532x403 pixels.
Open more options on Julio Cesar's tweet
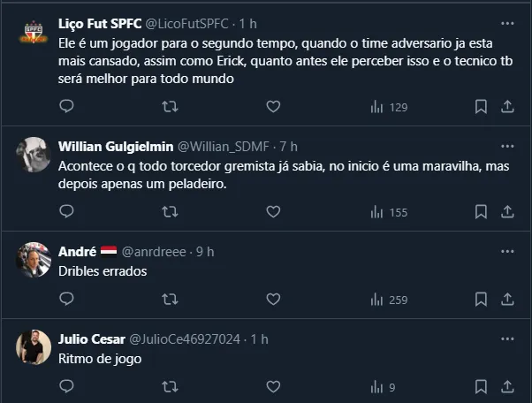pos(508,339)
